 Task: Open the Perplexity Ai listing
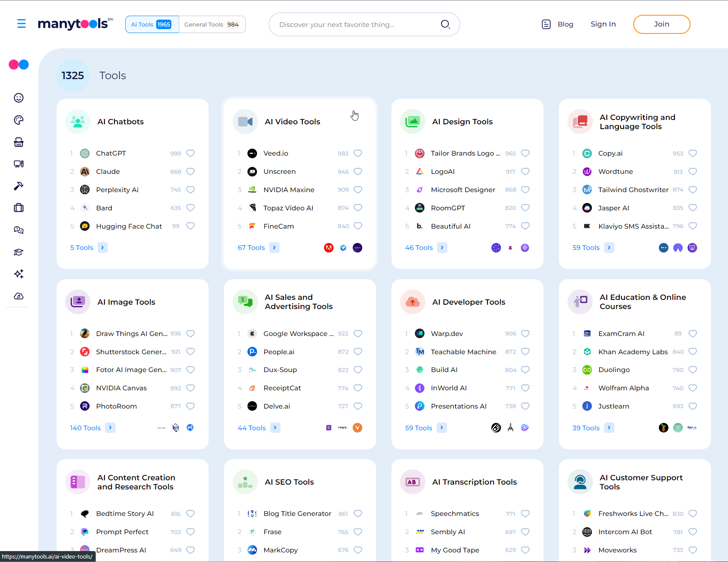[117, 190]
